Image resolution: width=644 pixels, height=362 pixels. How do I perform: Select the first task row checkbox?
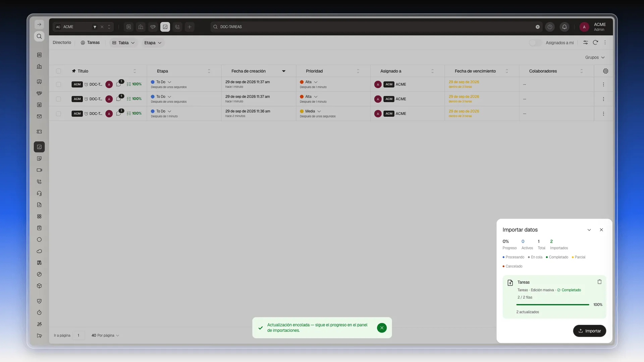[58, 84]
